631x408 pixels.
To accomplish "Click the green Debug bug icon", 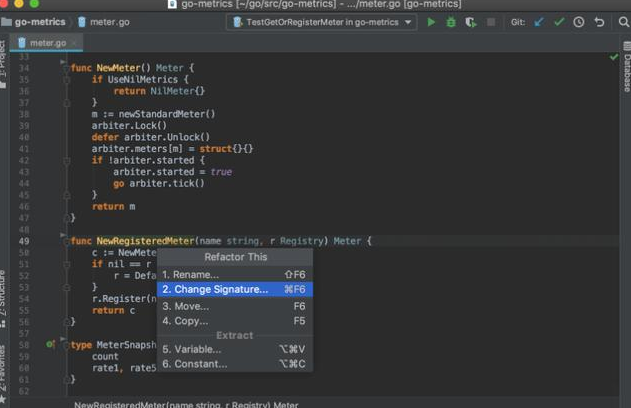I will (451, 22).
